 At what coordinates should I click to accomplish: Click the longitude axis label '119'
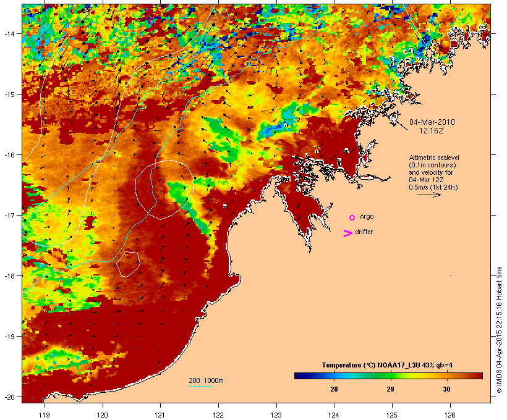[45, 415]
